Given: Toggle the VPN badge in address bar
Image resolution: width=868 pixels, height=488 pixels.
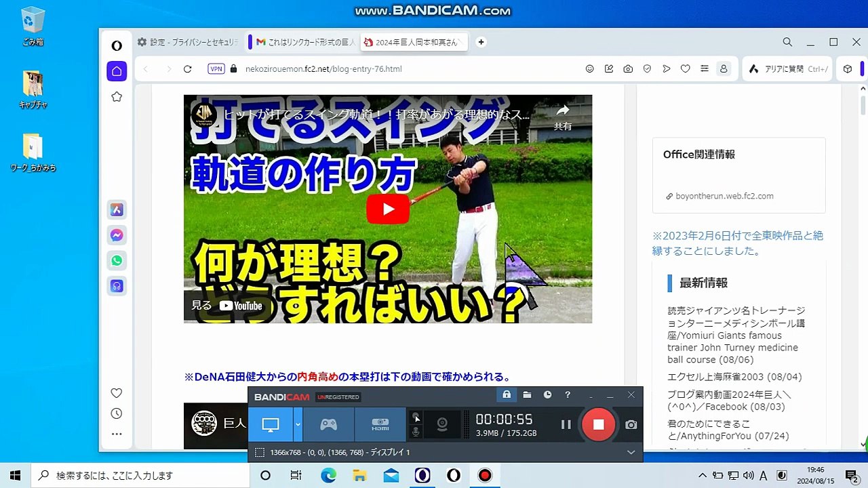Looking at the screenshot, I should click(216, 68).
